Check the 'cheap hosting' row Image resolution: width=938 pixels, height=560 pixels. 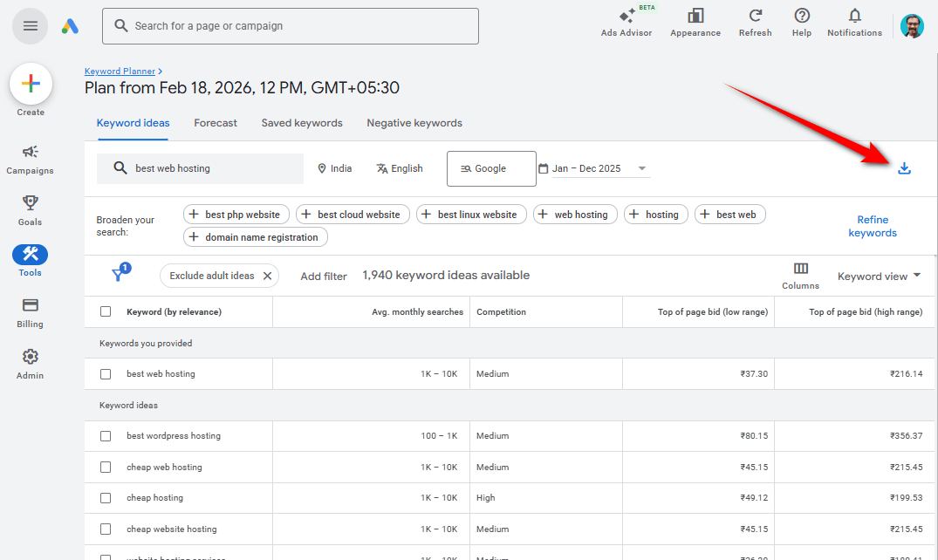pos(106,498)
